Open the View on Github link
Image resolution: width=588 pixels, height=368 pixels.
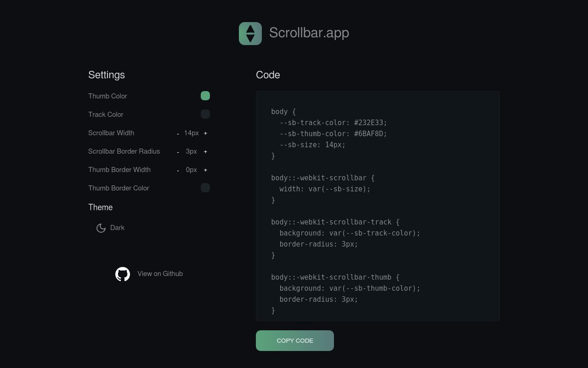tap(160, 274)
